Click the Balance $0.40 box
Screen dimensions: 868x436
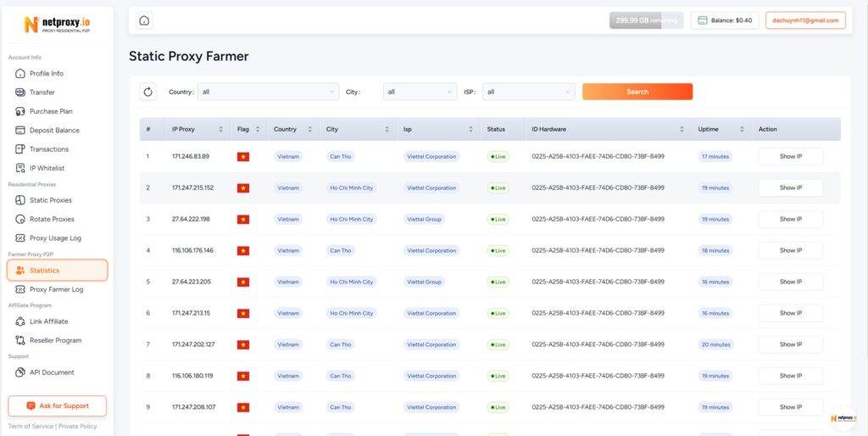725,20
